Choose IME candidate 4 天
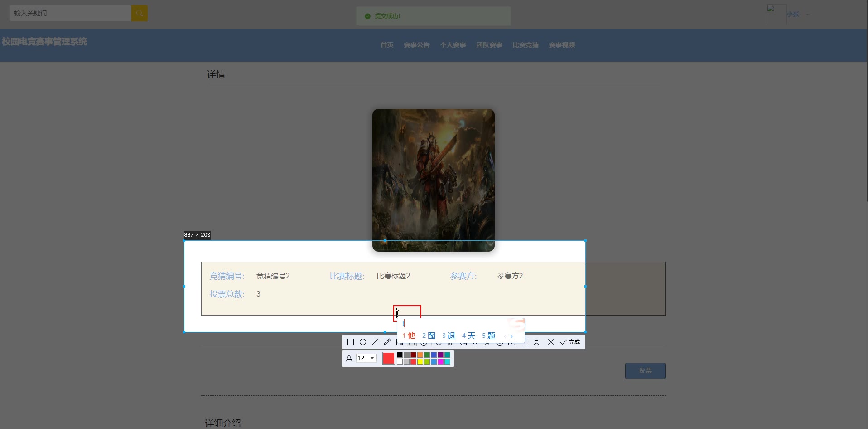Image resolution: width=868 pixels, height=429 pixels. (468, 336)
